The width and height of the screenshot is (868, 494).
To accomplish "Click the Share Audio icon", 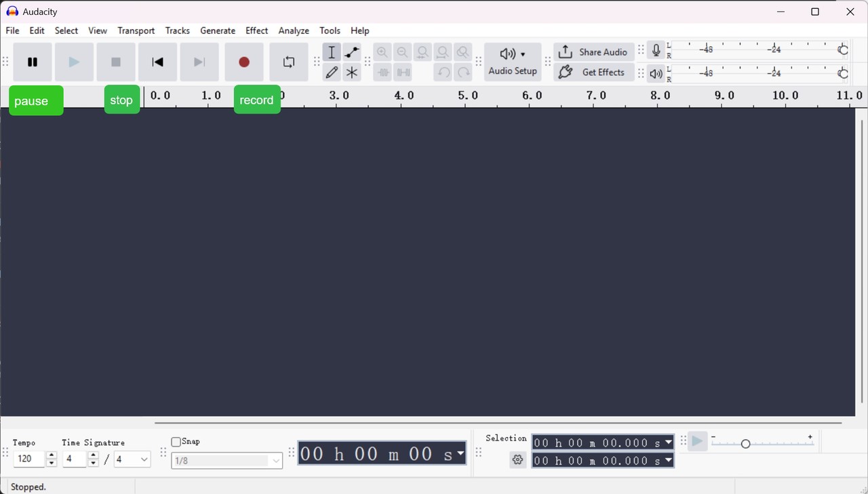I will point(565,51).
